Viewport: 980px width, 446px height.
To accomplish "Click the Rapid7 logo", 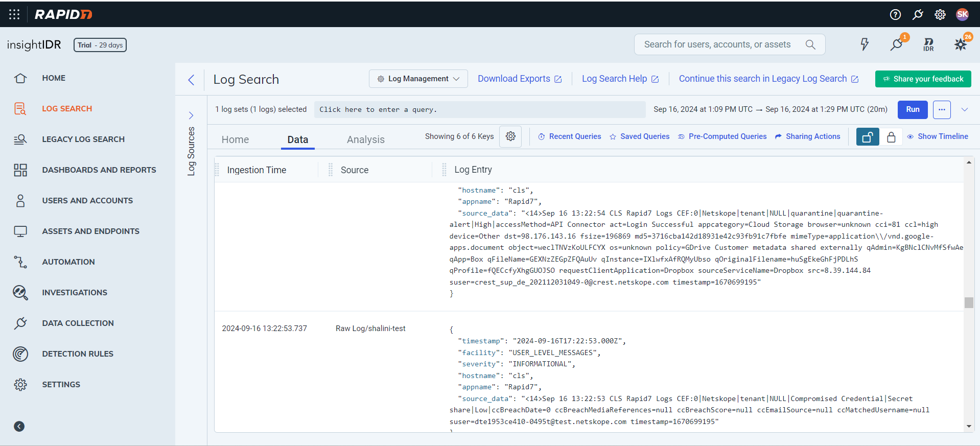I will click(x=63, y=14).
